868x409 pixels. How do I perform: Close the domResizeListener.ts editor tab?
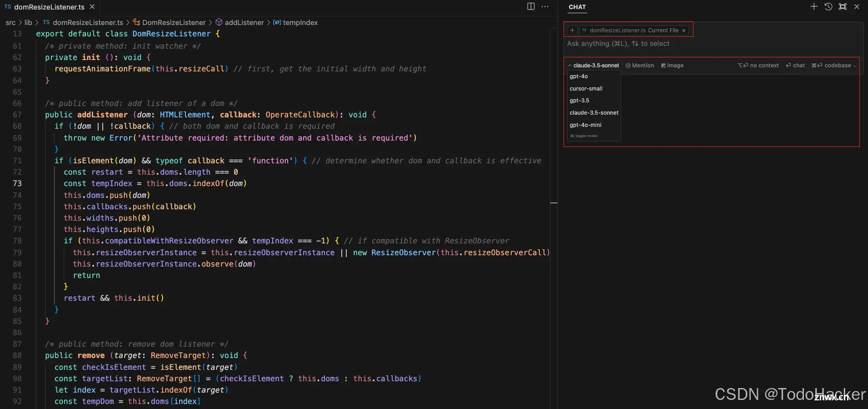pos(92,7)
